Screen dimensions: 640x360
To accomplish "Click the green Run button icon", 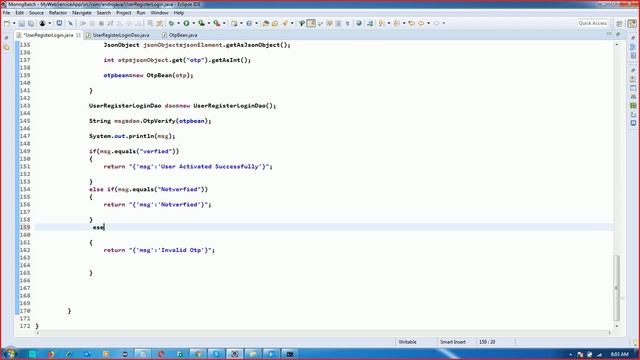I will pyautogui.click(x=186, y=24).
